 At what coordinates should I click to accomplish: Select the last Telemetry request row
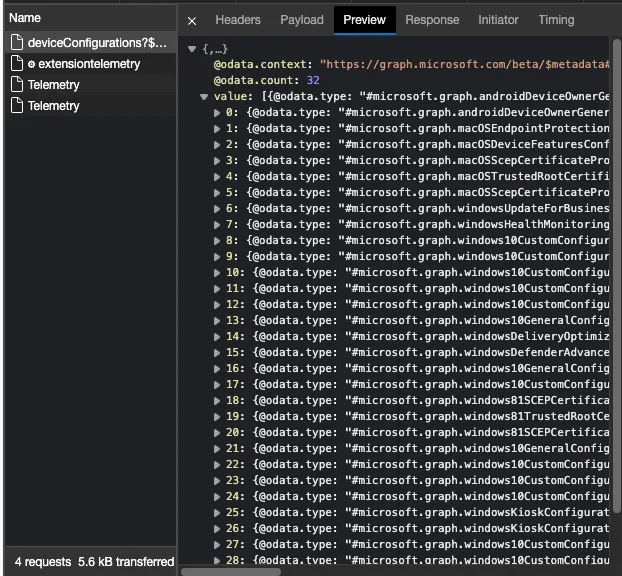pos(90,106)
